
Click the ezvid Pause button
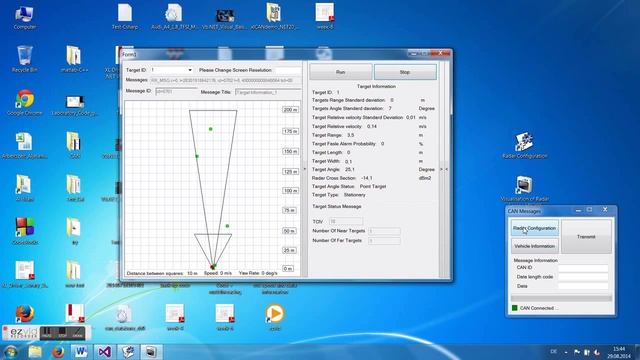coord(47,333)
